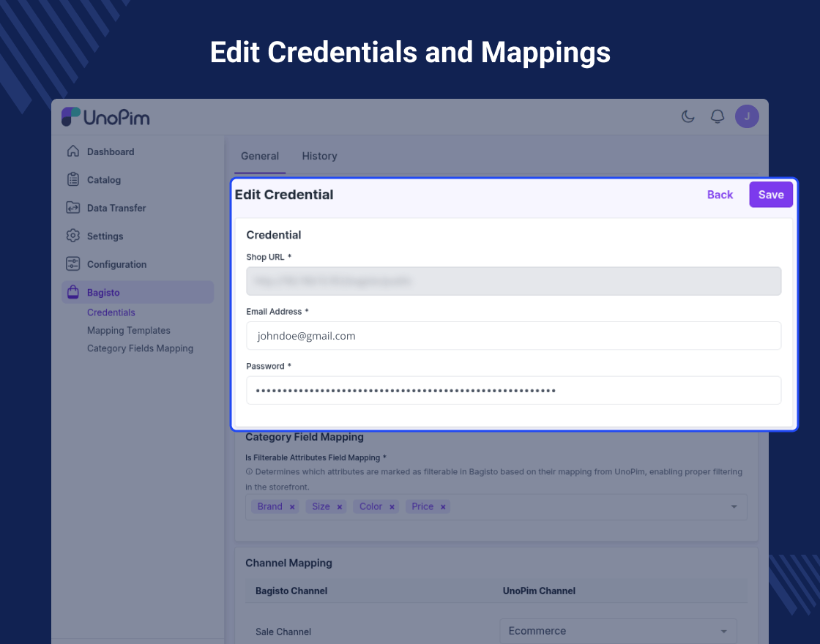Click the Data Transfer folder icon
This screenshot has height=644, width=820.
click(73, 208)
